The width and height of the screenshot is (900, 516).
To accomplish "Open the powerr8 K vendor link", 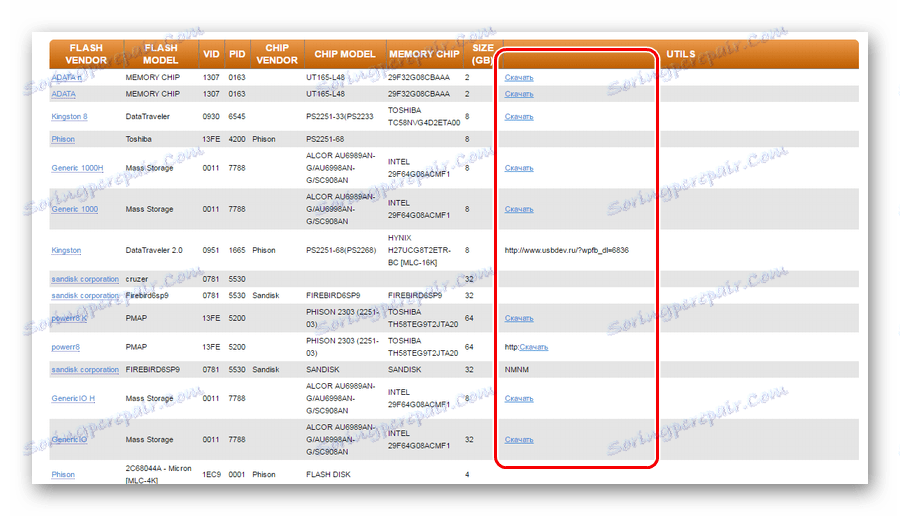I will click(x=69, y=319).
